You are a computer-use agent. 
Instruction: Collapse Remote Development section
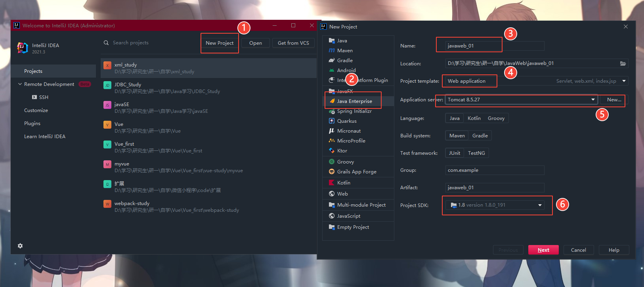point(20,84)
